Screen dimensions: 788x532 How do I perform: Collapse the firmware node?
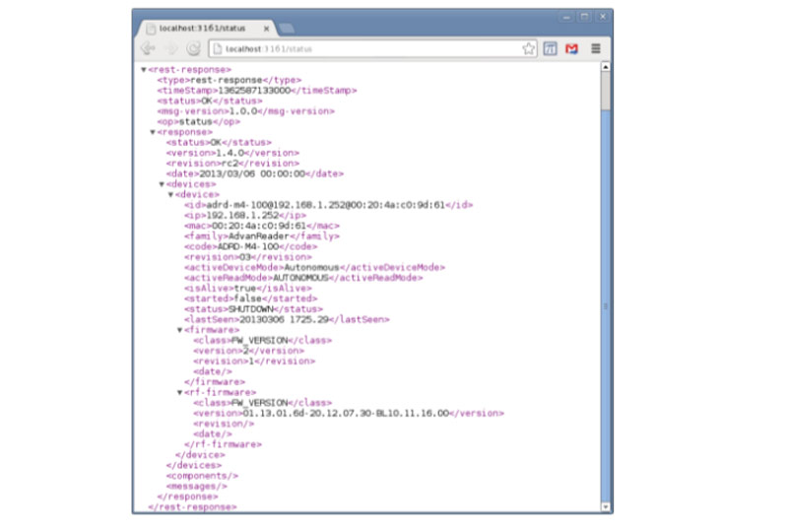click(x=180, y=330)
